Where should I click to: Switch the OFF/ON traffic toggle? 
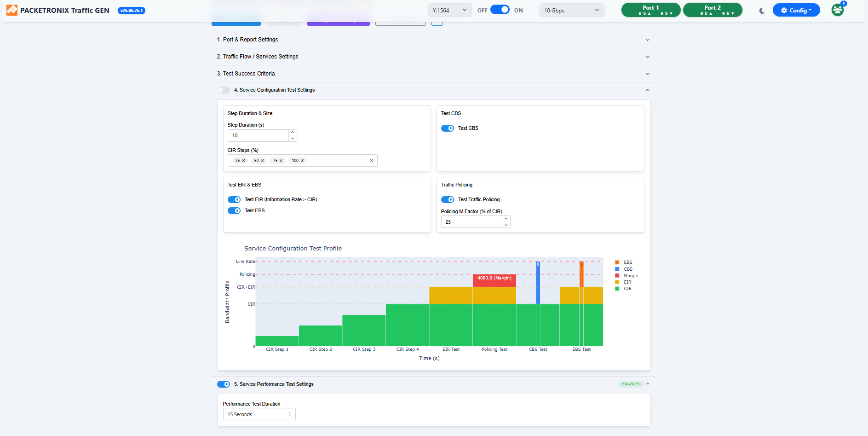(500, 10)
